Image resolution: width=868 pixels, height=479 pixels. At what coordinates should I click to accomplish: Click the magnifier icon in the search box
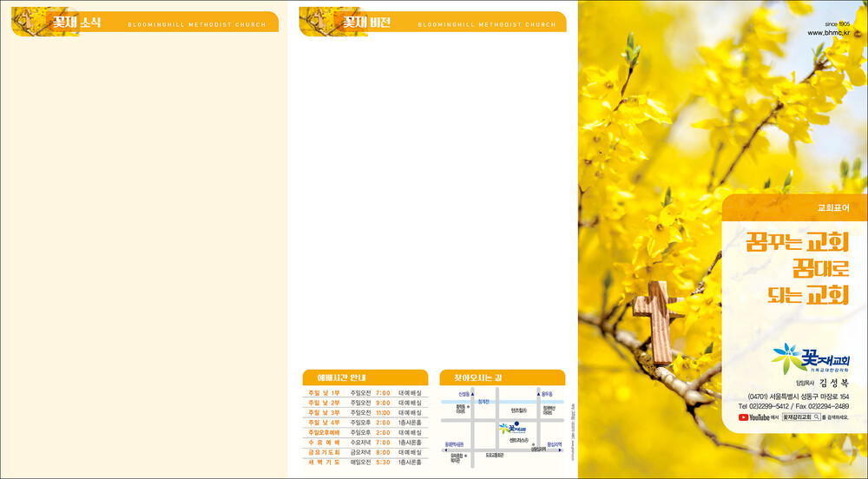tap(816, 417)
